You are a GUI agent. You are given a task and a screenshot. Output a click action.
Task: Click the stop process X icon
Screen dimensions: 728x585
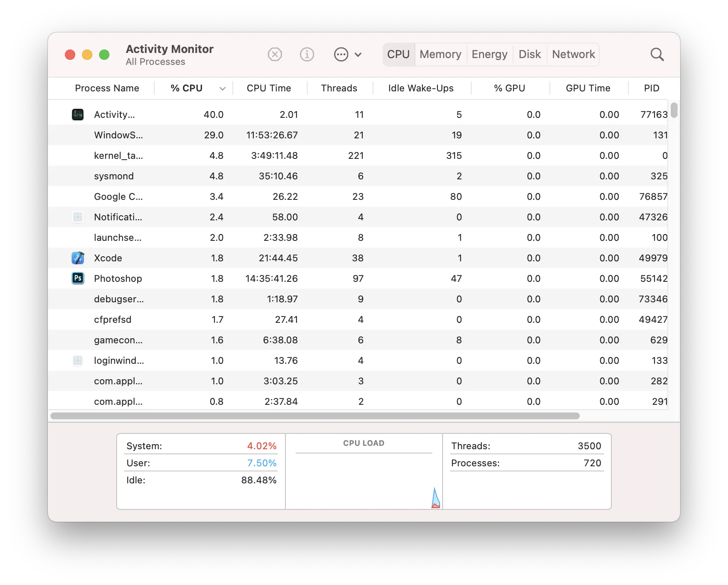tap(275, 55)
